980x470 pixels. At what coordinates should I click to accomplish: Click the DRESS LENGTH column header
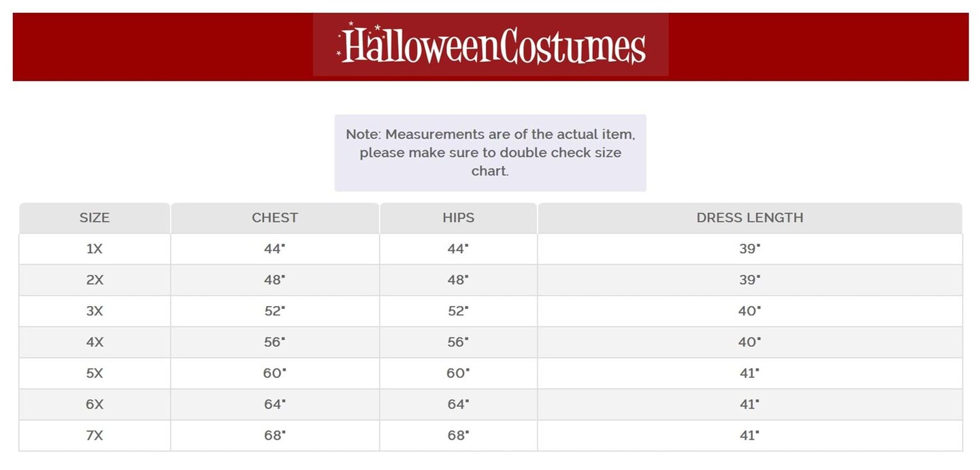pyautogui.click(x=749, y=218)
